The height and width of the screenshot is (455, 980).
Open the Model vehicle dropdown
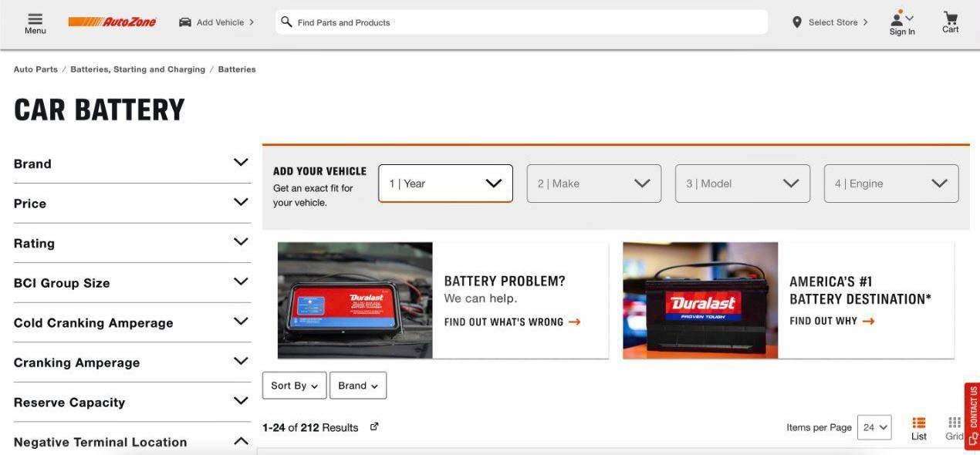pyautogui.click(x=742, y=184)
